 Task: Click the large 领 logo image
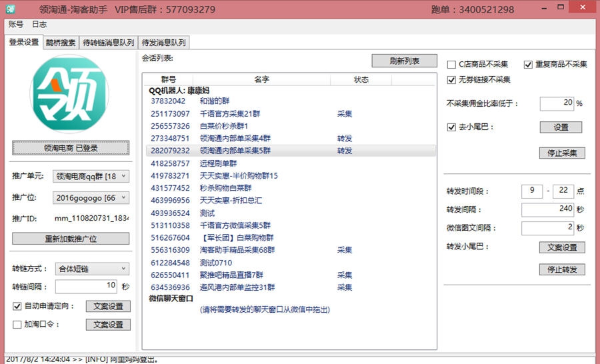coord(69,94)
